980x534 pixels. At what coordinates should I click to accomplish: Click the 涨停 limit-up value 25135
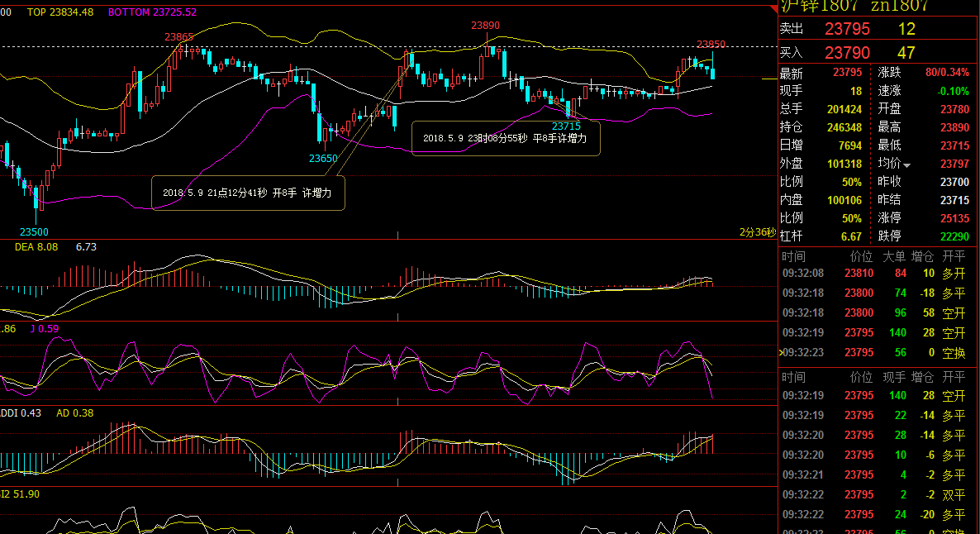(x=954, y=218)
